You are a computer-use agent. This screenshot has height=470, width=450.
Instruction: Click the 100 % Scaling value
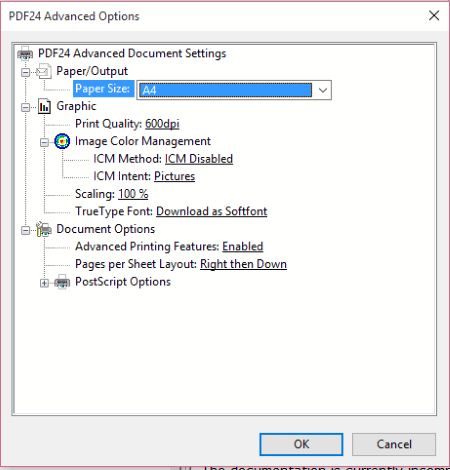tap(133, 194)
